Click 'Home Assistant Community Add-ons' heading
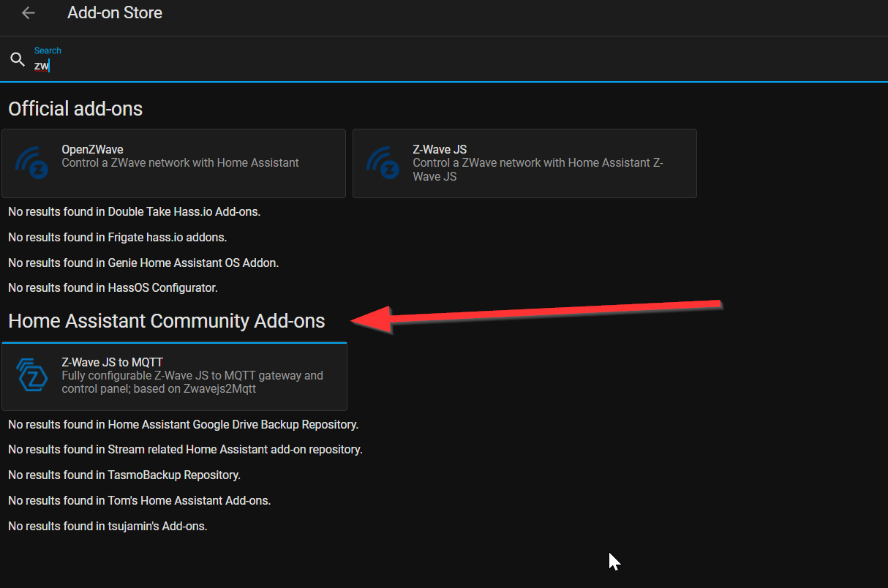This screenshot has width=888, height=588. (x=167, y=321)
